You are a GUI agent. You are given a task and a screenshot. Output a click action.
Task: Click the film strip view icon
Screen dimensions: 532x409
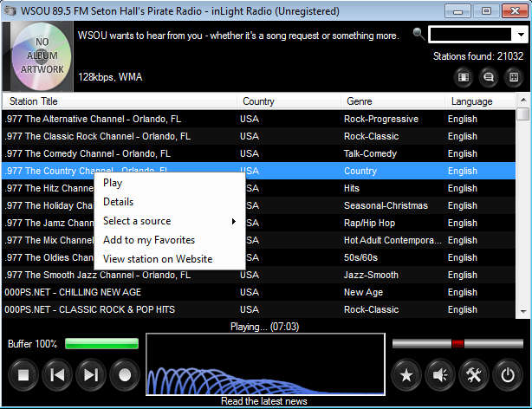point(464,77)
